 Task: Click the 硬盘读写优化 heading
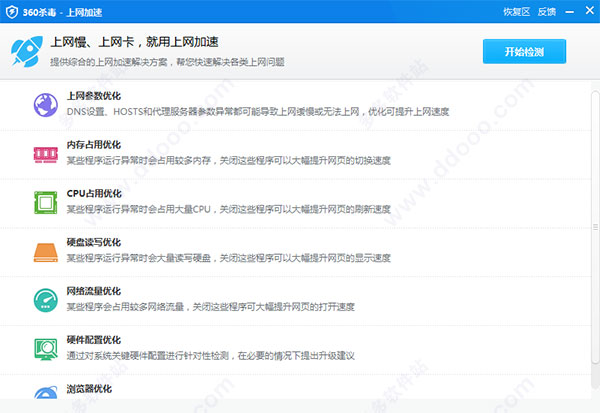pos(94,242)
